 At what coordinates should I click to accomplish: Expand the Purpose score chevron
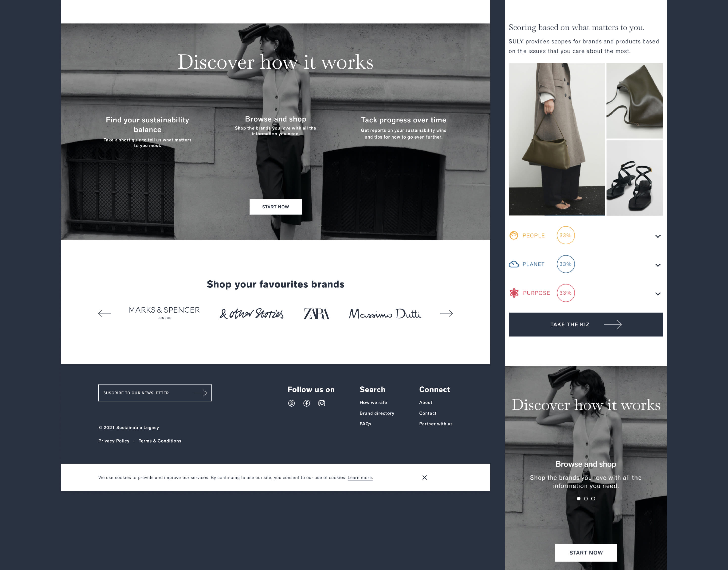[x=658, y=294]
